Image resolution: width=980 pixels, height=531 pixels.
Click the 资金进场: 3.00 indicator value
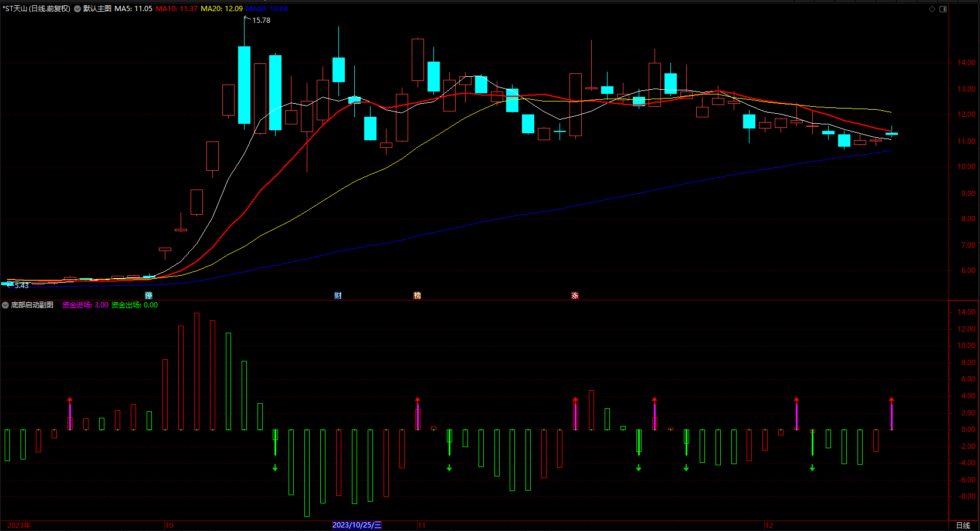(x=85, y=305)
